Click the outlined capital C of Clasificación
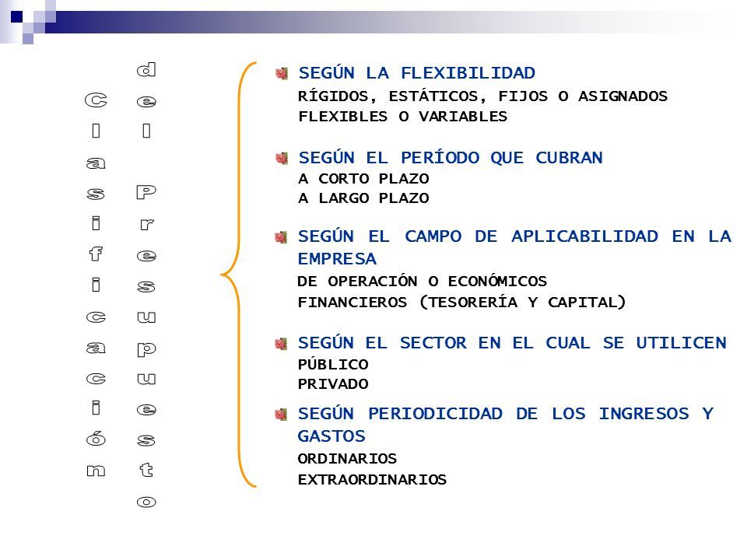 (x=96, y=100)
